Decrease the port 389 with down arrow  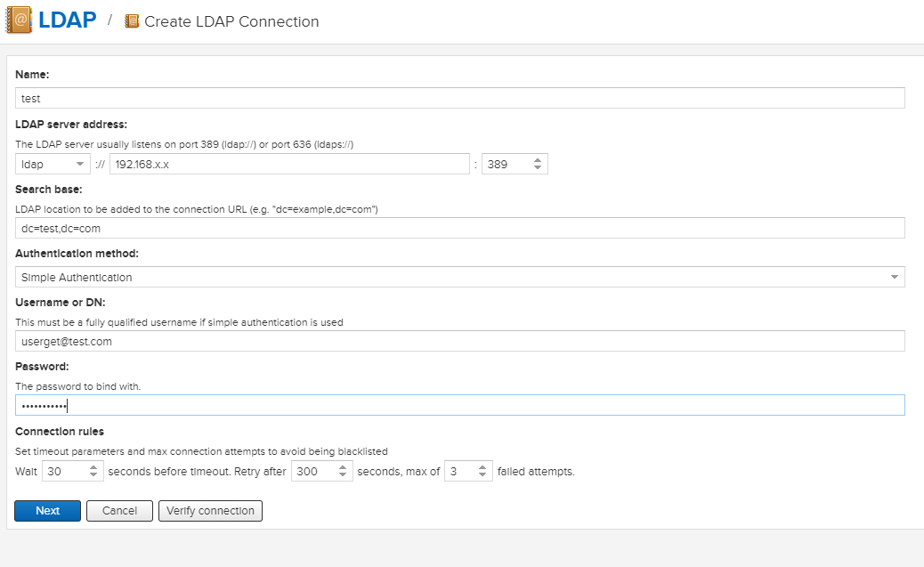click(538, 168)
